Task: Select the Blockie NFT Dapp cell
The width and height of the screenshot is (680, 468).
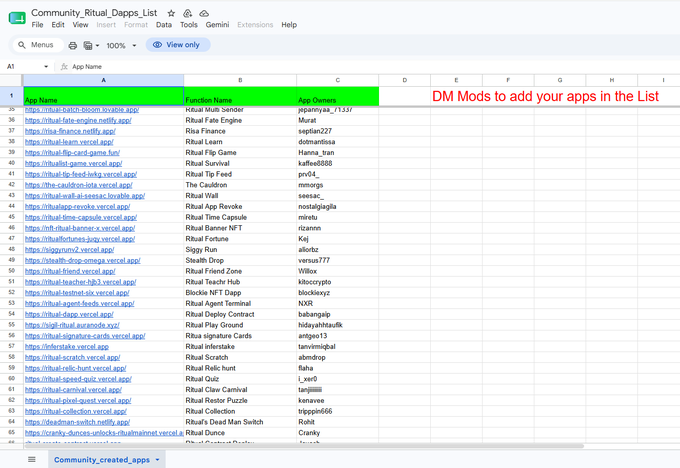Action: click(x=240, y=293)
